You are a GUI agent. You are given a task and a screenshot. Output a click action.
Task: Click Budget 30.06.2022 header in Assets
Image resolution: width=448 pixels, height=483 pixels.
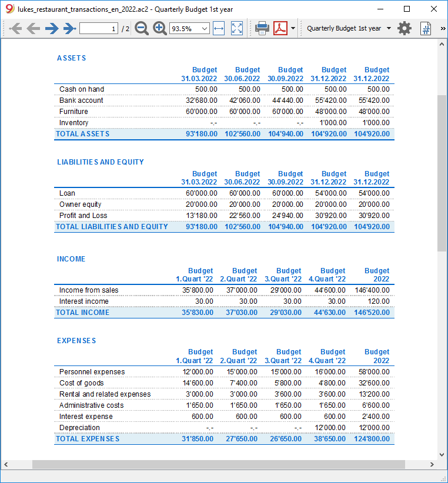[242, 74]
